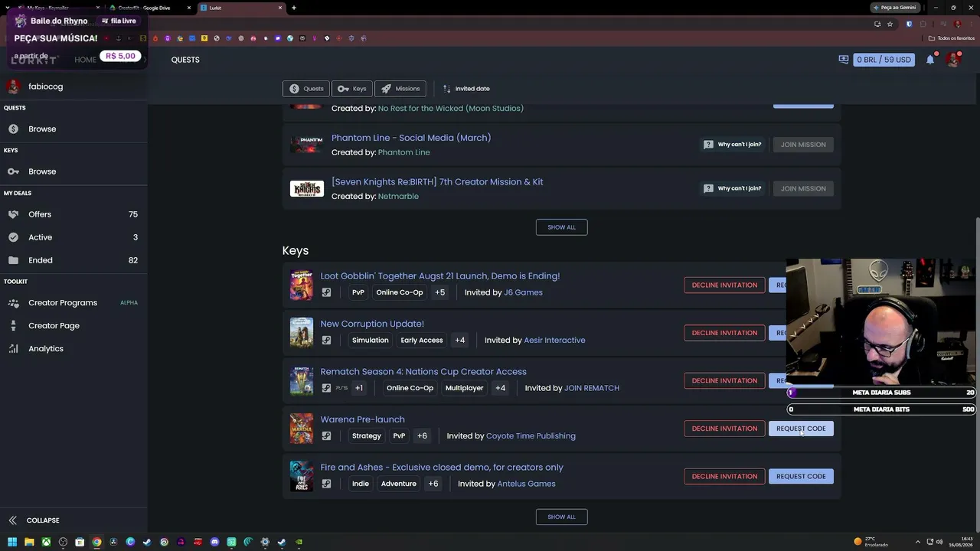The image size is (980, 551).
Task: Expand +6 tags on Warena Pre-launch
Action: tap(422, 436)
